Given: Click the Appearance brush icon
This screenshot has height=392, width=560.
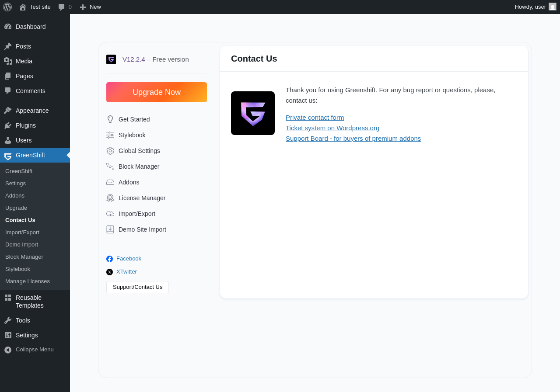Looking at the screenshot, I should [x=8, y=111].
